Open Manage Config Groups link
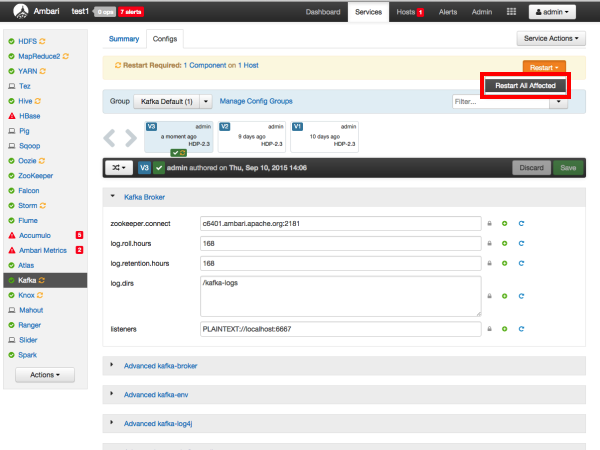The image size is (600, 450). pyautogui.click(x=256, y=101)
